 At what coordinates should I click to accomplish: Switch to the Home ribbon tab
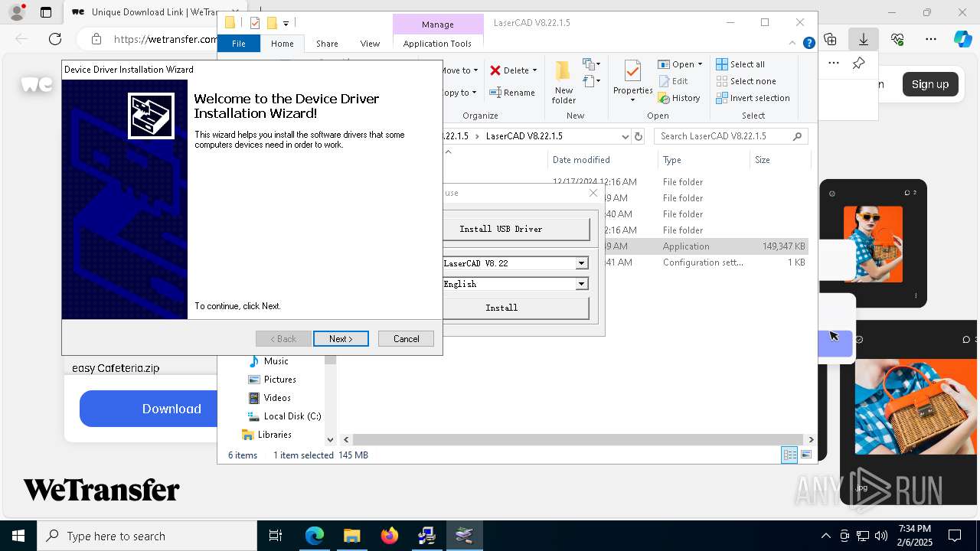(282, 44)
